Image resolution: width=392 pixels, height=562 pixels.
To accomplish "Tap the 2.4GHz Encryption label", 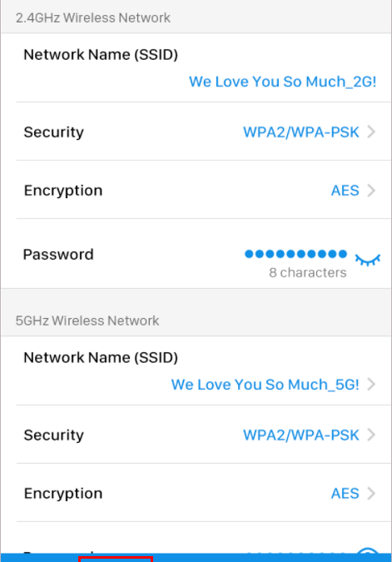I will click(63, 191).
